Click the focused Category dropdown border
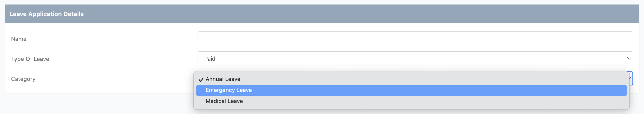 pos(632,78)
